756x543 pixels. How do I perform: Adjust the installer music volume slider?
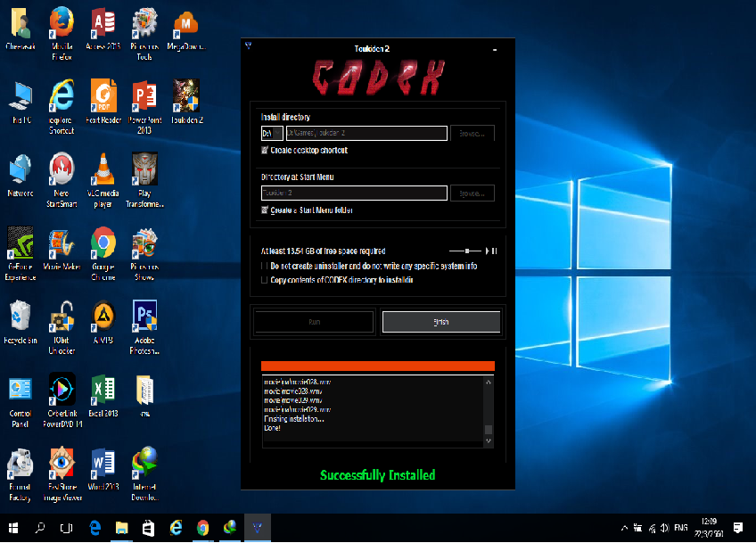465,251
